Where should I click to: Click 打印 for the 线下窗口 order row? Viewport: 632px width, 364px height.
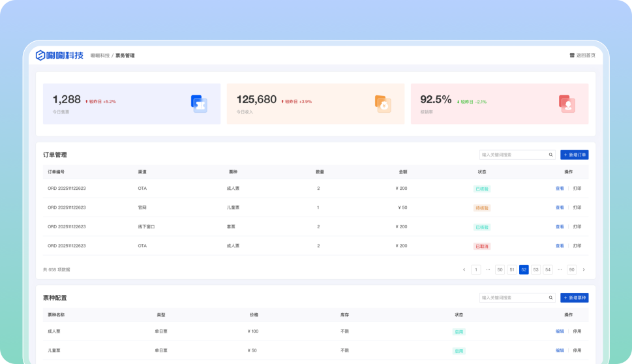[577, 226]
